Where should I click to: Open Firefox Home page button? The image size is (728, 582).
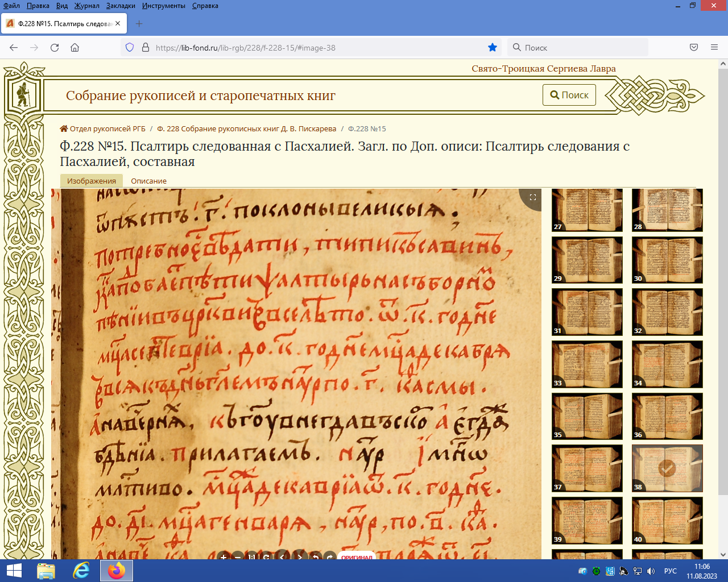coord(75,48)
